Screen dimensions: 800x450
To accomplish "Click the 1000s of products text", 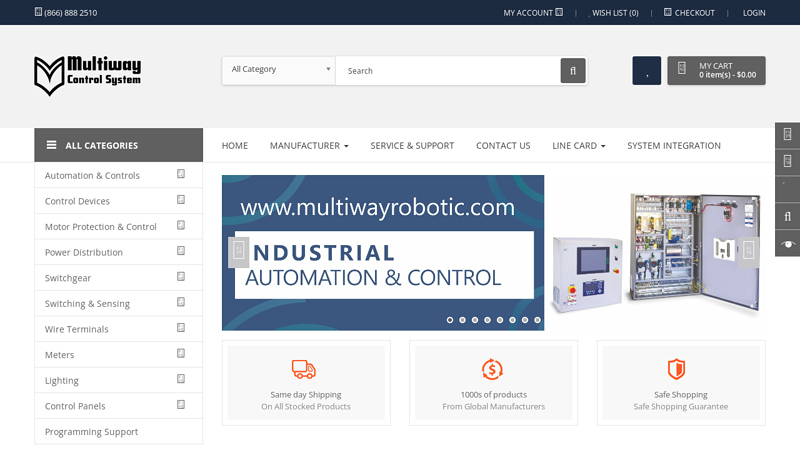I will tap(493, 394).
